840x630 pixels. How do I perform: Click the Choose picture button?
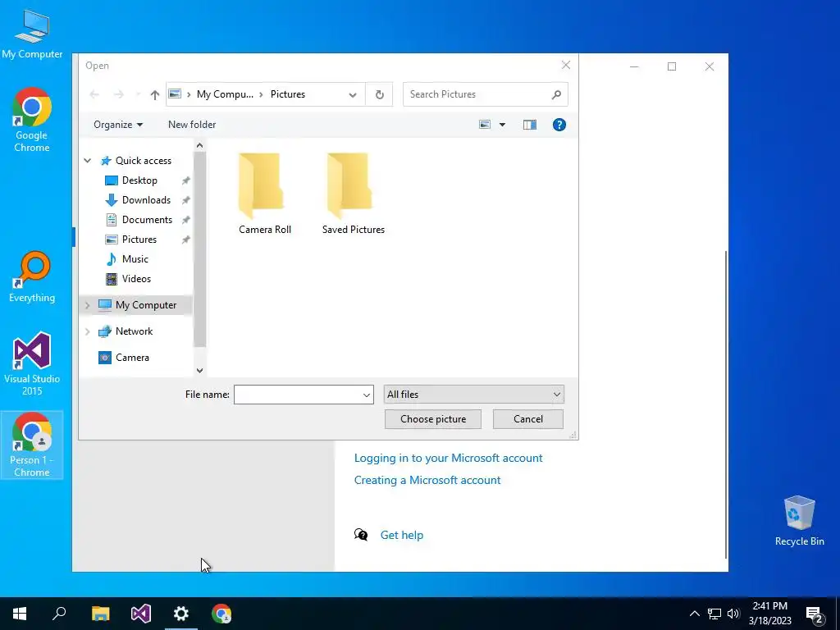(433, 419)
